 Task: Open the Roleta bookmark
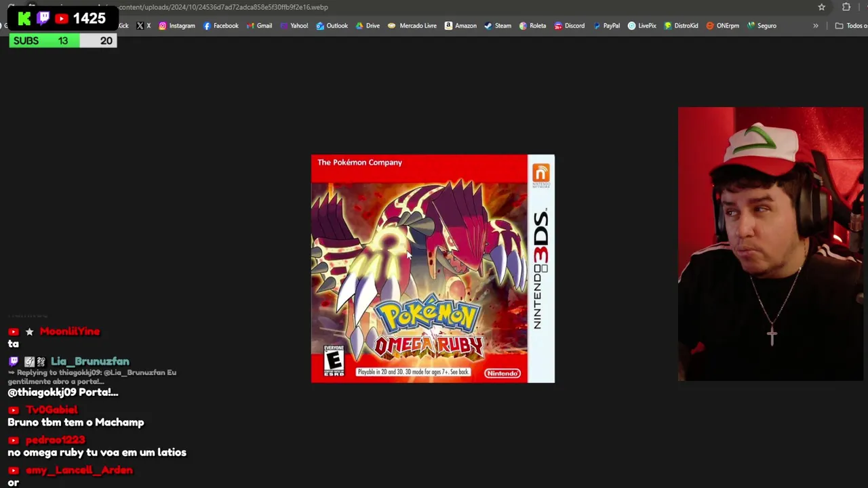click(x=532, y=26)
